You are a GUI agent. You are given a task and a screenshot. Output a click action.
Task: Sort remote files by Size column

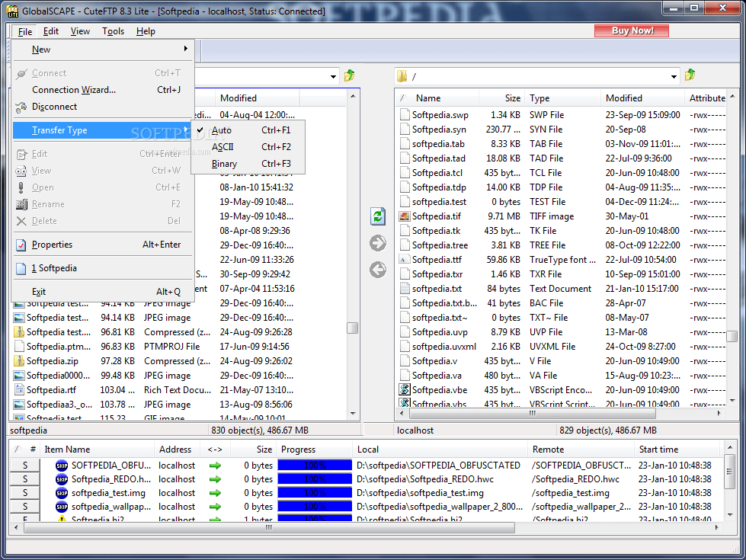point(501,98)
